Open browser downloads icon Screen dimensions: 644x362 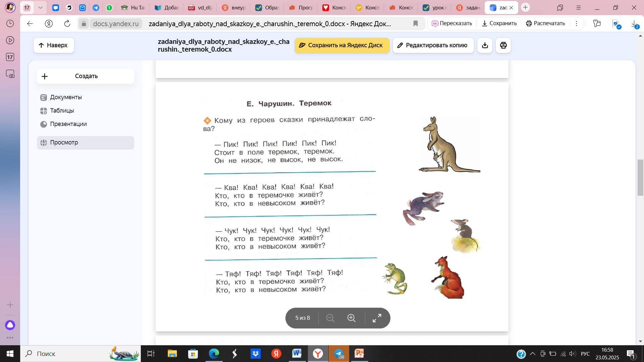[634, 23]
